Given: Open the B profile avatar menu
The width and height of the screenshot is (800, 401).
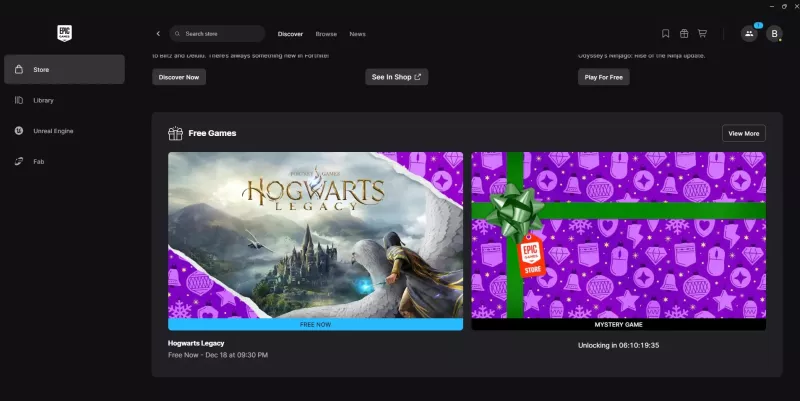Looking at the screenshot, I should (x=774, y=34).
